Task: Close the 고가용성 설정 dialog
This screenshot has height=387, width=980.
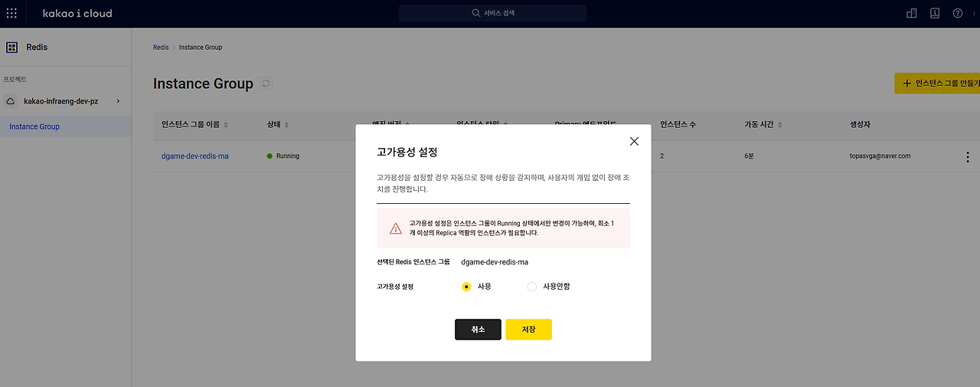Action: (x=634, y=141)
